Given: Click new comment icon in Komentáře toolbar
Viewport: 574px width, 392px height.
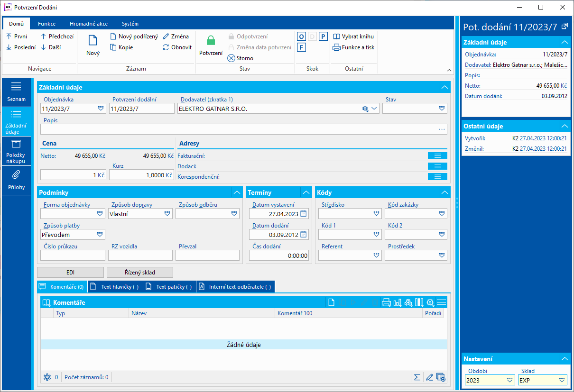Looking at the screenshot, I should 331,302.
